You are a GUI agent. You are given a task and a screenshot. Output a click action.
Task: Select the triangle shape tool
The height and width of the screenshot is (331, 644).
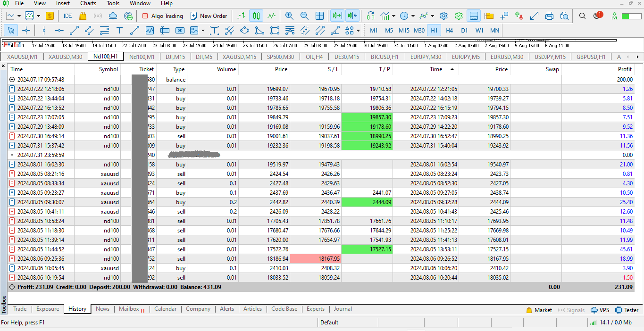259,31
